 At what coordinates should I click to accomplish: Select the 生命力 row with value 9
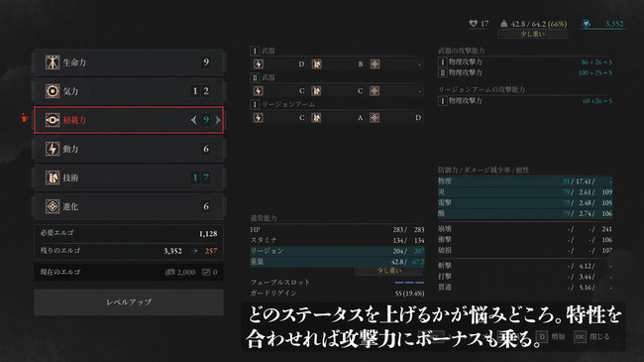point(129,62)
